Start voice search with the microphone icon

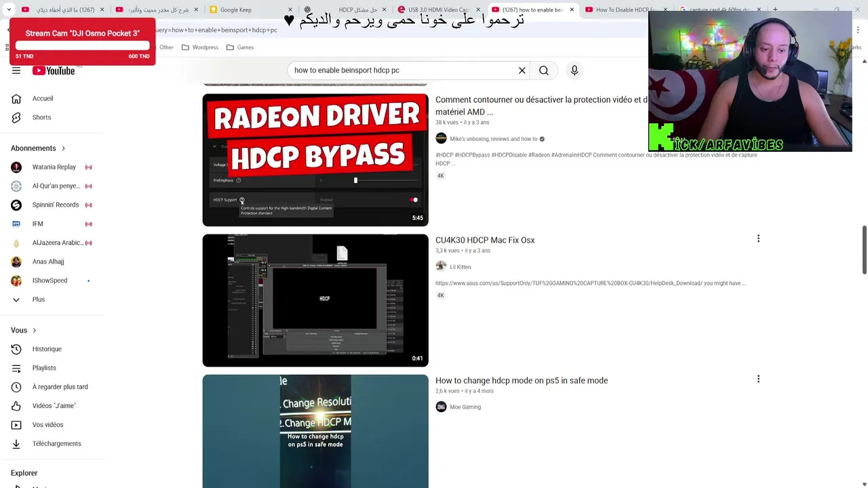click(x=574, y=70)
